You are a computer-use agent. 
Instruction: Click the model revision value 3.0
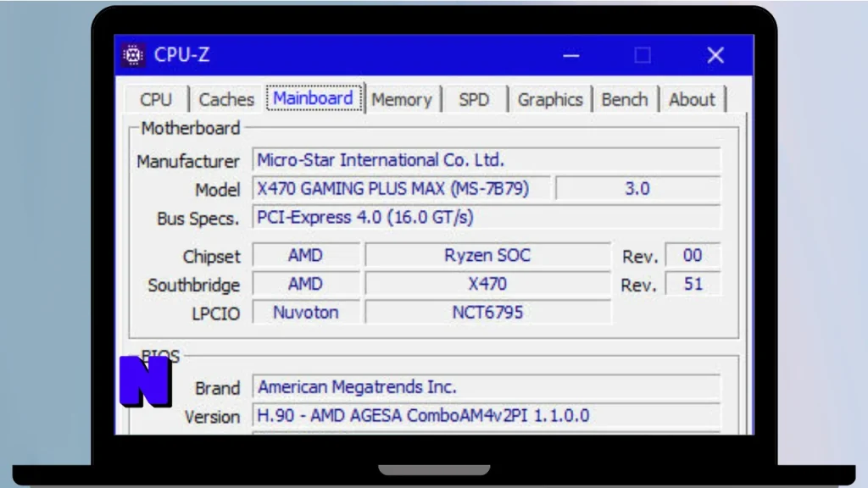point(637,189)
